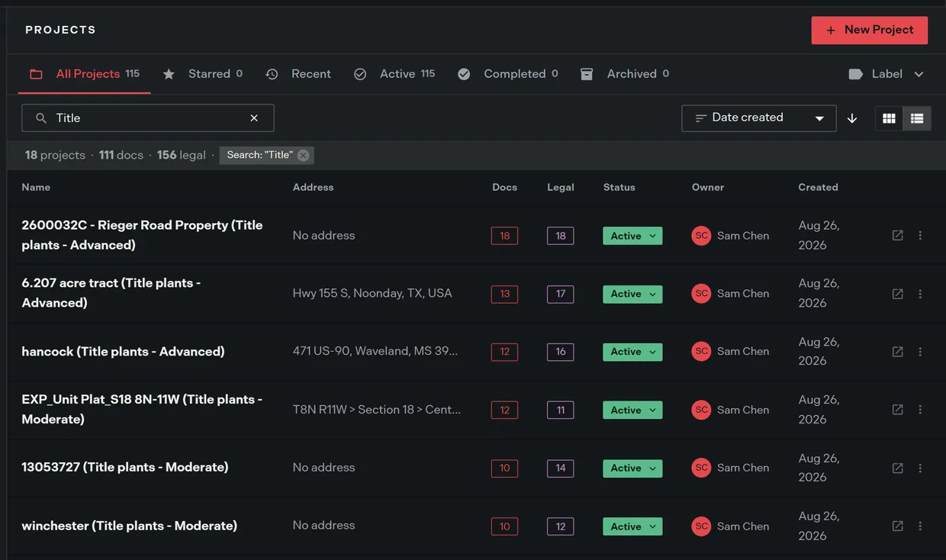Click Docs count 12 badge for hancock
Image resolution: width=946 pixels, height=560 pixels.
[504, 352]
